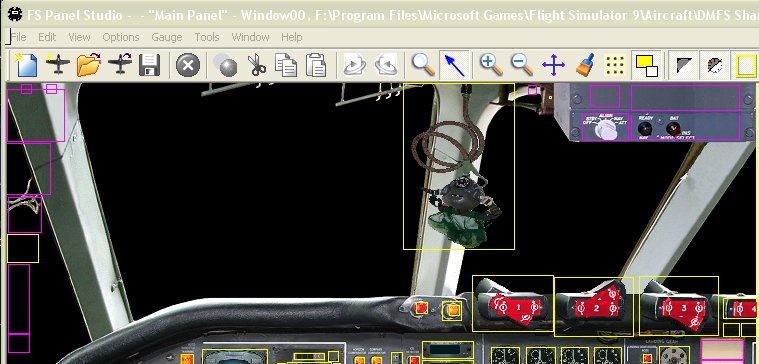Click the new aircraft icon with star

pos(58,65)
